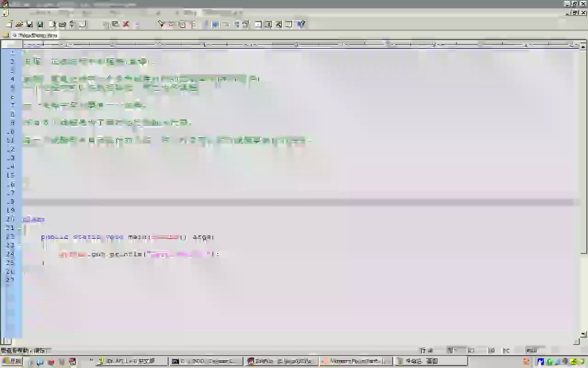Switch to 'JDK API 1.6.0 中文版' taskbar button
The height and width of the screenshot is (368, 588).
tap(132, 362)
